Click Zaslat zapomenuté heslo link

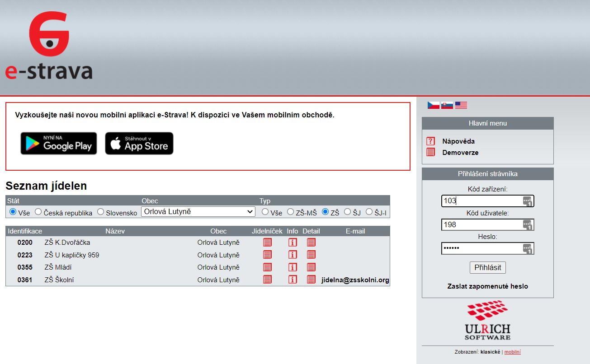pos(487,286)
